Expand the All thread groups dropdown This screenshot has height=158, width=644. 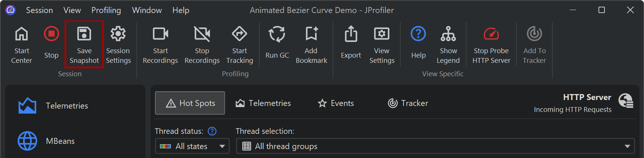coord(435,146)
